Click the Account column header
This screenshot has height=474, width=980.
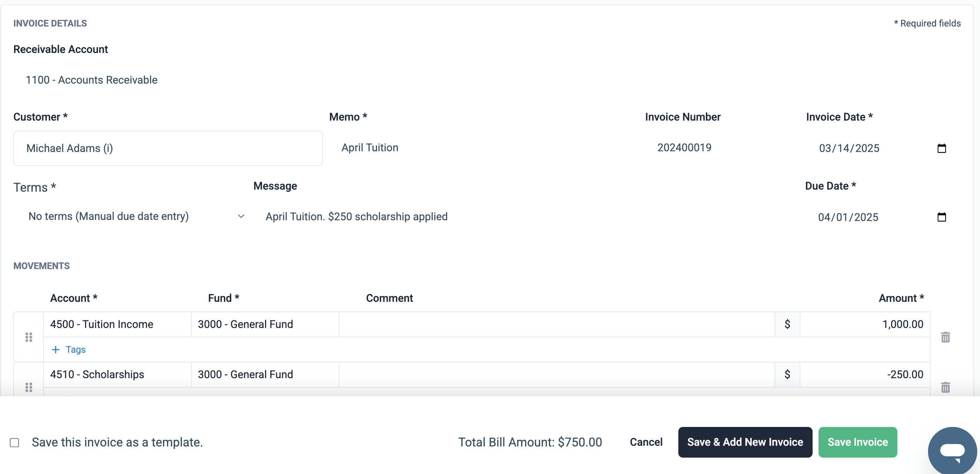tap(74, 298)
